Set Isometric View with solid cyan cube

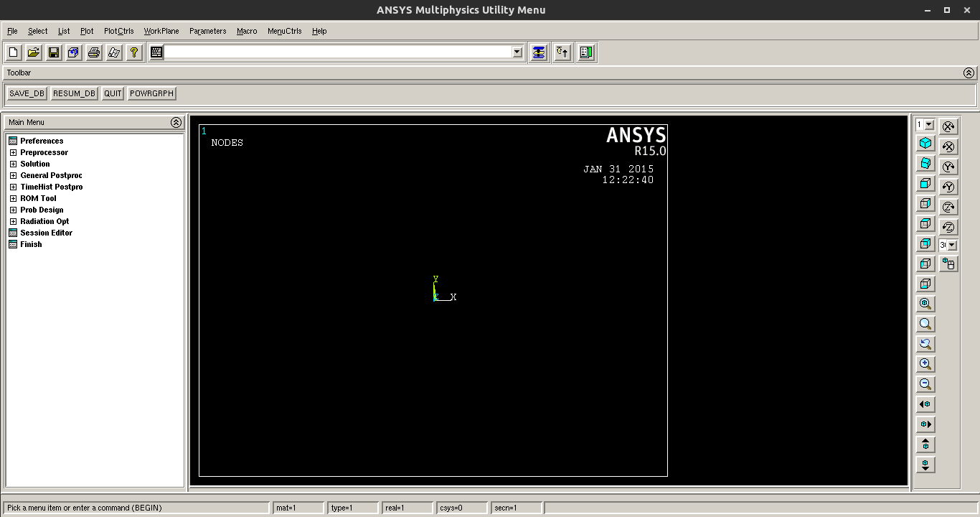point(925,144)
